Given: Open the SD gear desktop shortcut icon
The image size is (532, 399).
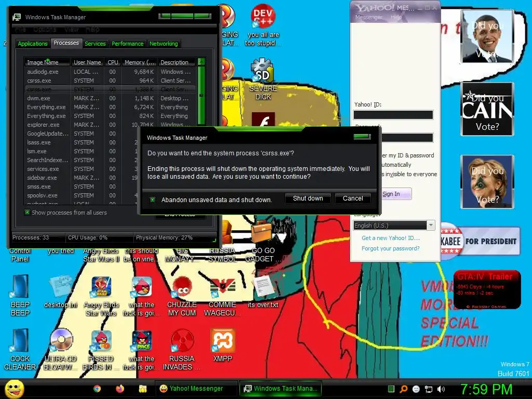Looking at the screenshot, I should (263, 70).
